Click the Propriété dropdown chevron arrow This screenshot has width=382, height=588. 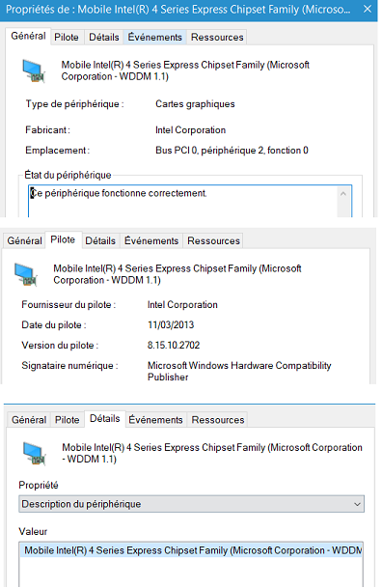click(x=357, y=504)
